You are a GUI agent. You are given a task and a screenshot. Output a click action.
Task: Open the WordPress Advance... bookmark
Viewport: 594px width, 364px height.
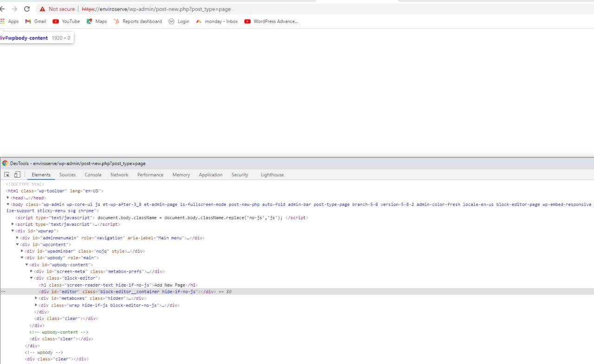click(271, 21)
